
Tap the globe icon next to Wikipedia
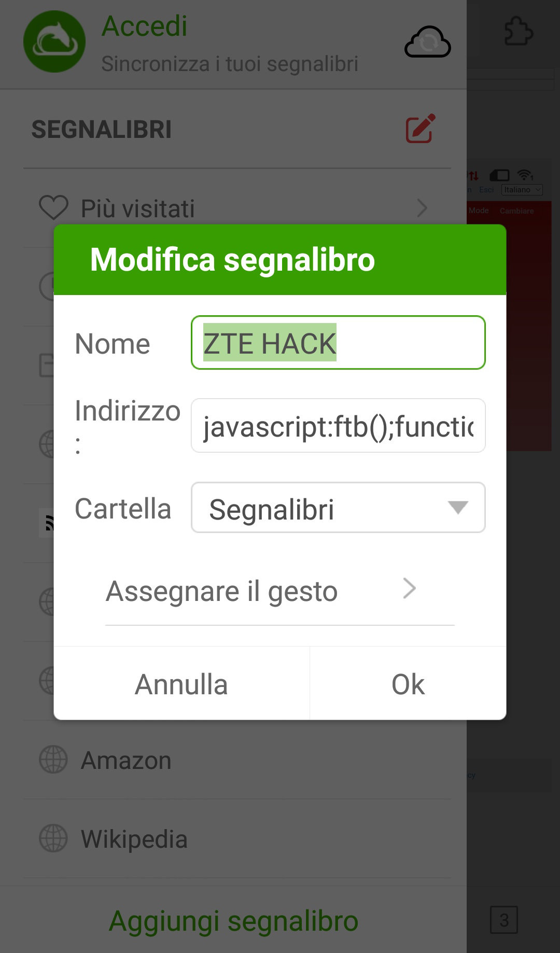[53, 838]
